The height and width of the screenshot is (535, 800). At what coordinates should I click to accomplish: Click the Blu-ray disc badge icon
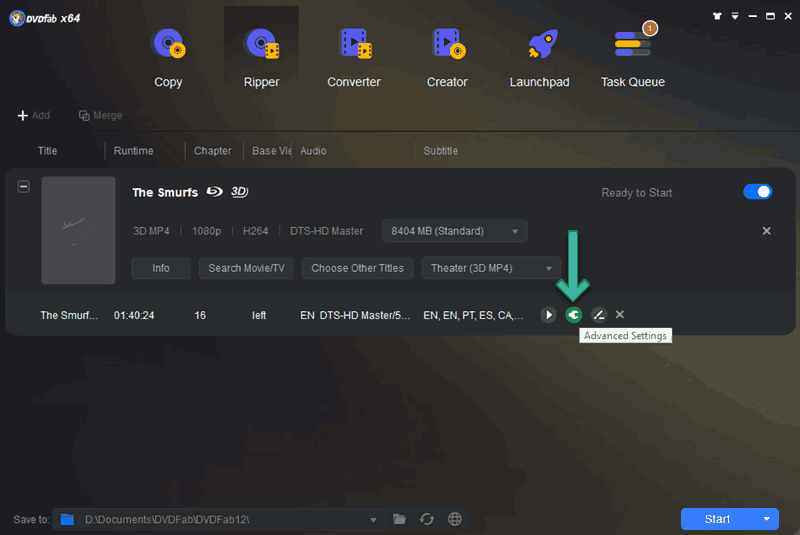pos(214,192)
